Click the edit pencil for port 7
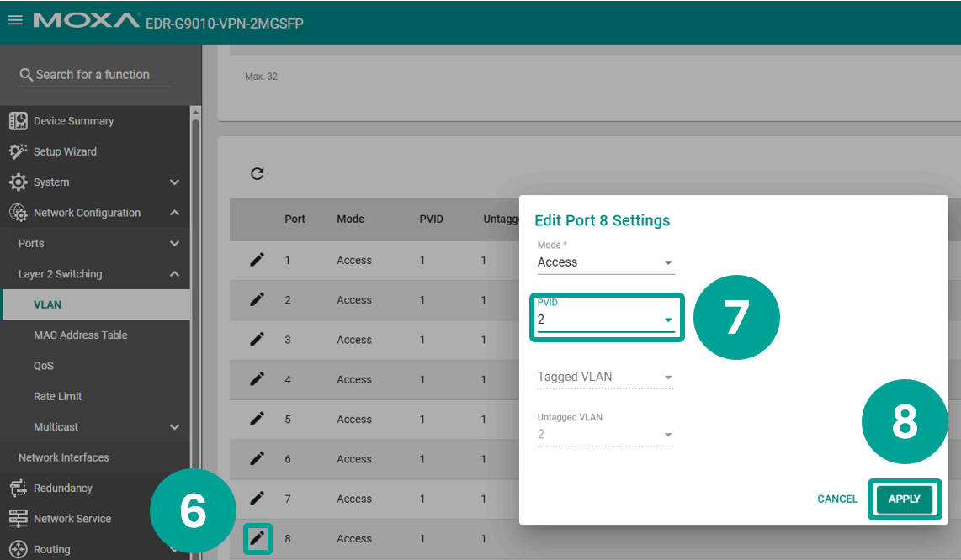The height and width of the screenshot is (560, 961). pos(258,499)
